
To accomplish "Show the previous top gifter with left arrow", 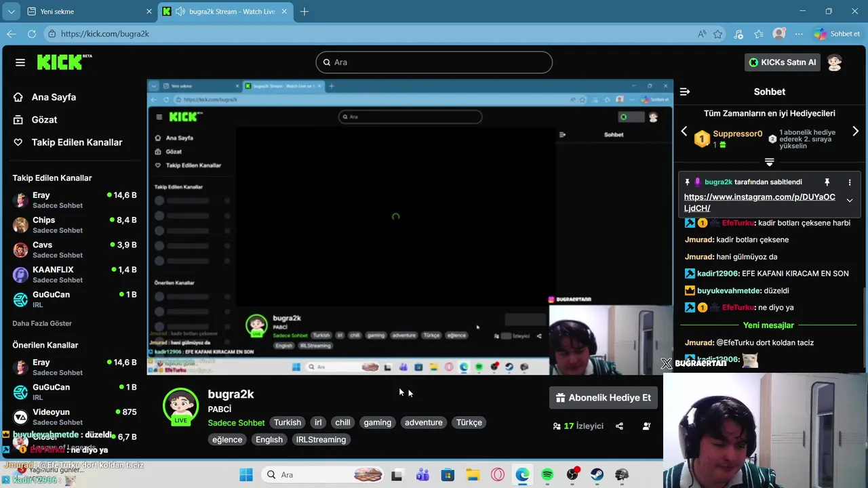I will pyautogui.click(x=684, y=131).
